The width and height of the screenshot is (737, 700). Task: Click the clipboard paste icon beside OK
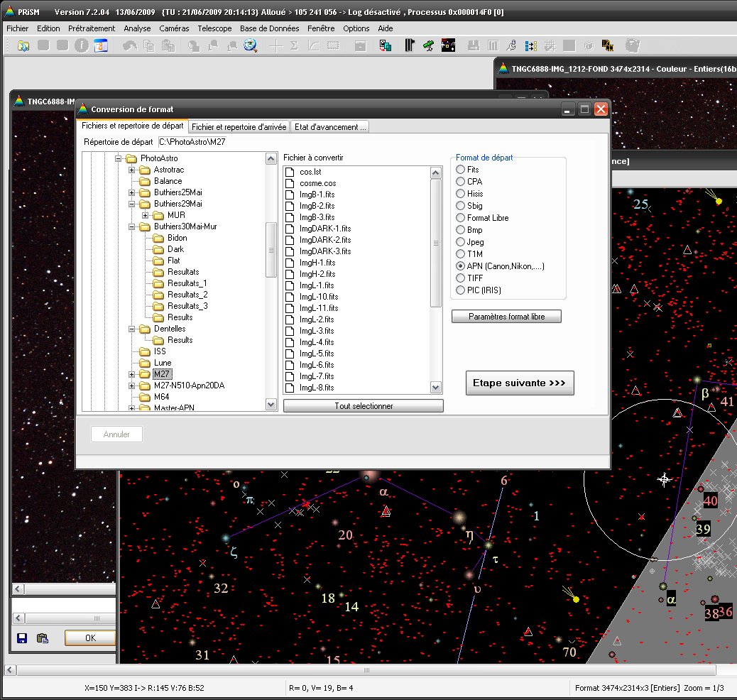coord(42,638)
